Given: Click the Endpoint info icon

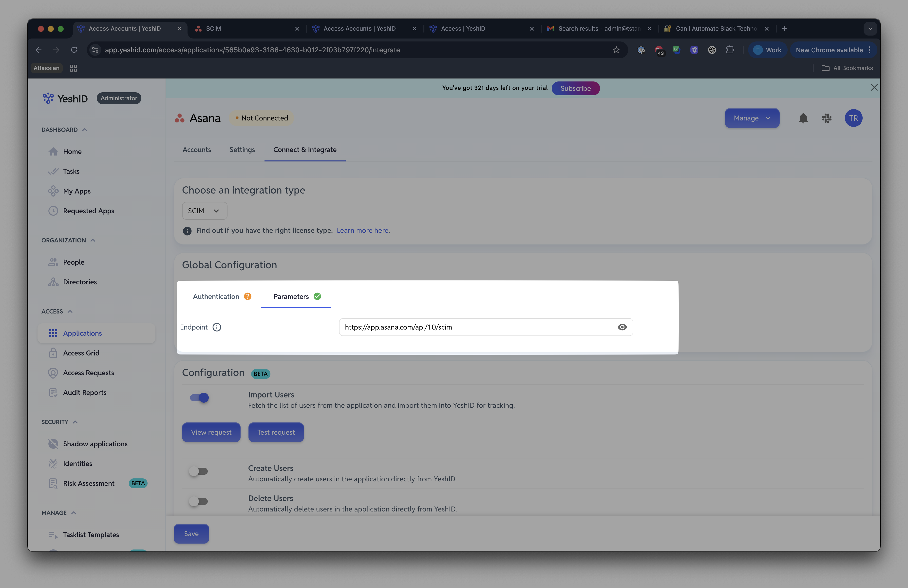Looking at the screenshot, I should (217, 327).
